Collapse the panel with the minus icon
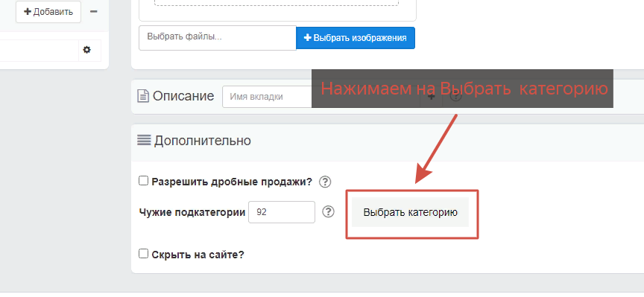 pos(93,11)
